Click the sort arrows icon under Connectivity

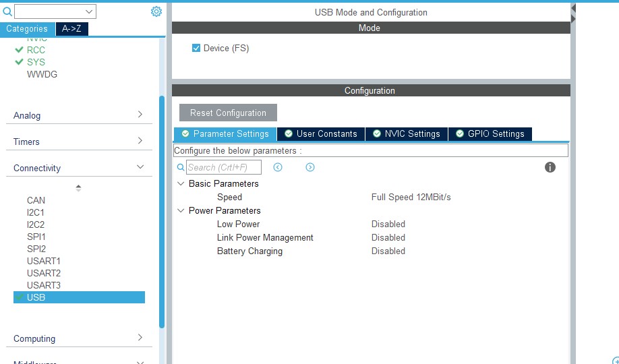tap(78, 188)
